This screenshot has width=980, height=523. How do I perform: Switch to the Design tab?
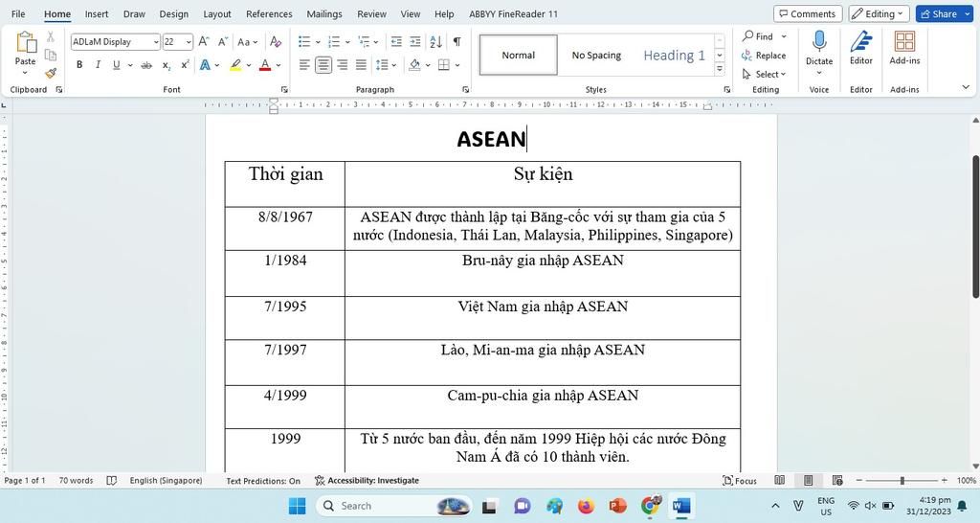174,13
